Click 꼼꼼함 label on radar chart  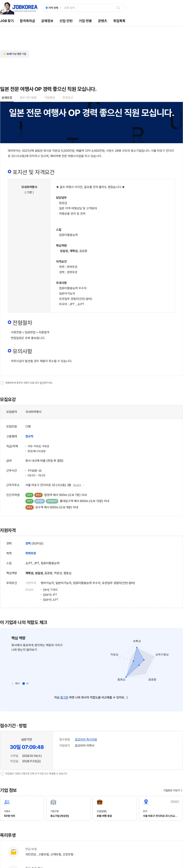(x=152, y=680)
